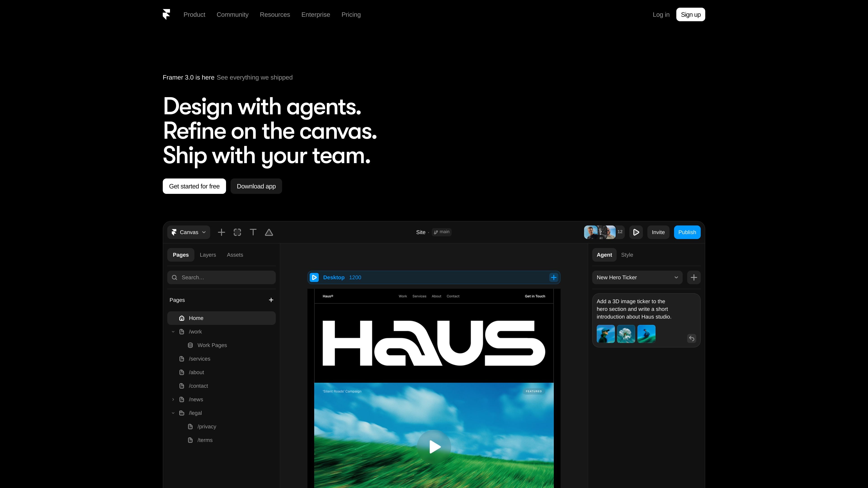Switch to the Layers tab

point(208,255)
